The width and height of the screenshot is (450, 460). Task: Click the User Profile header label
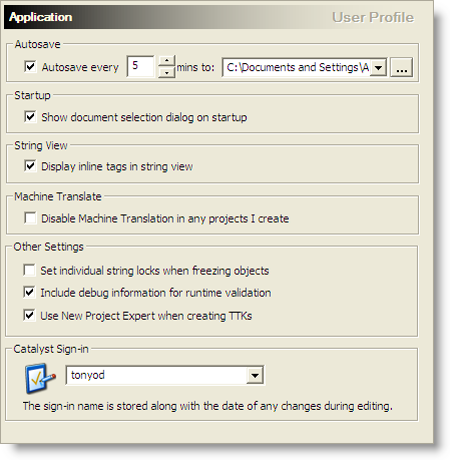(373, 17)
